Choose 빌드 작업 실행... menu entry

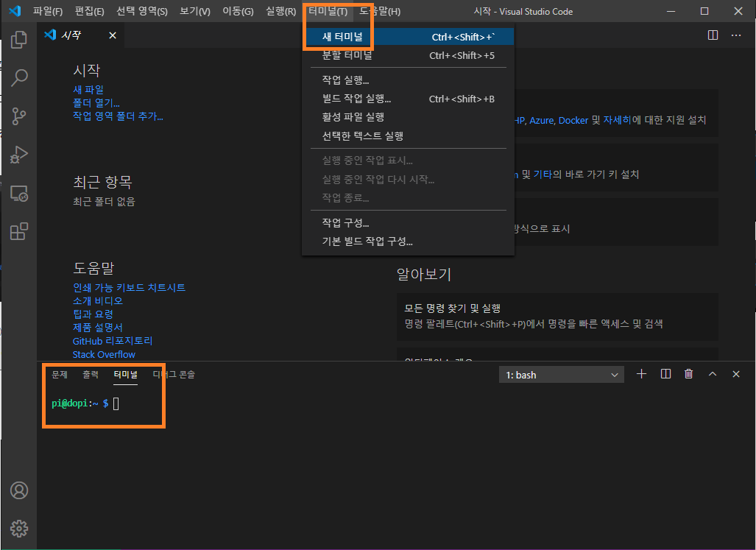click(x=409, y=99)
